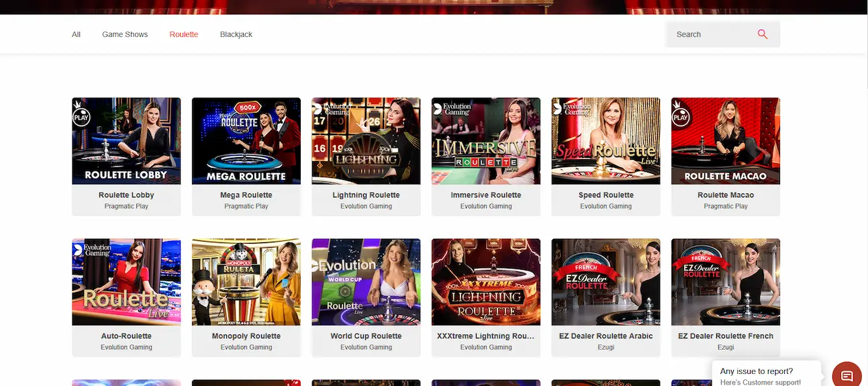This screenshot has width=868, height=386.
Task: Click Evolution Gaming under Immersive Roulette
Action: point(486,206)
